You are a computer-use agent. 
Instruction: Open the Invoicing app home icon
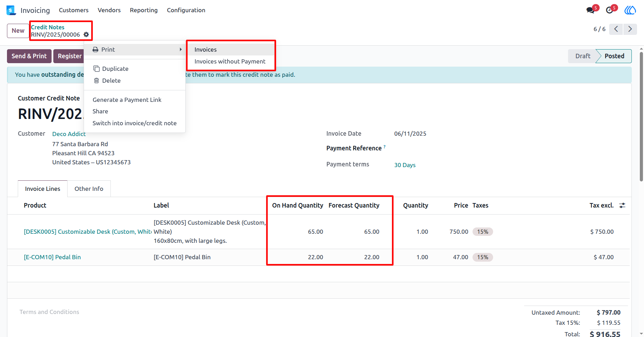11,10
